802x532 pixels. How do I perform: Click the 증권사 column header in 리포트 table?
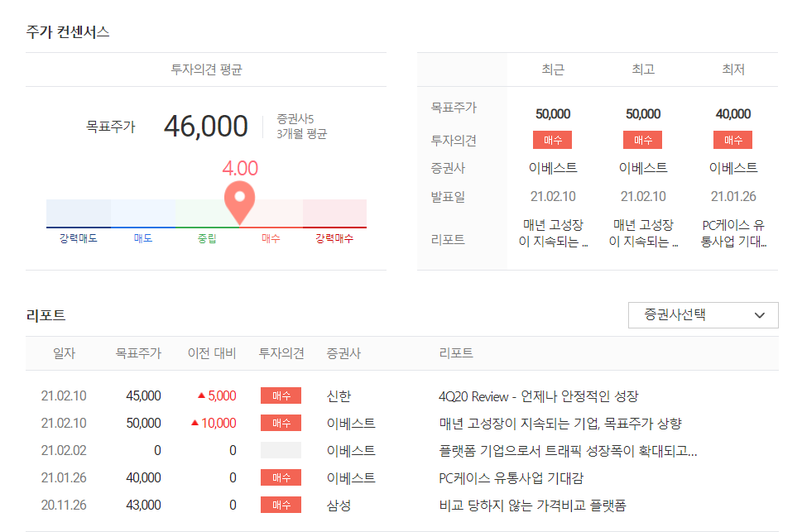tap(343, 353)
